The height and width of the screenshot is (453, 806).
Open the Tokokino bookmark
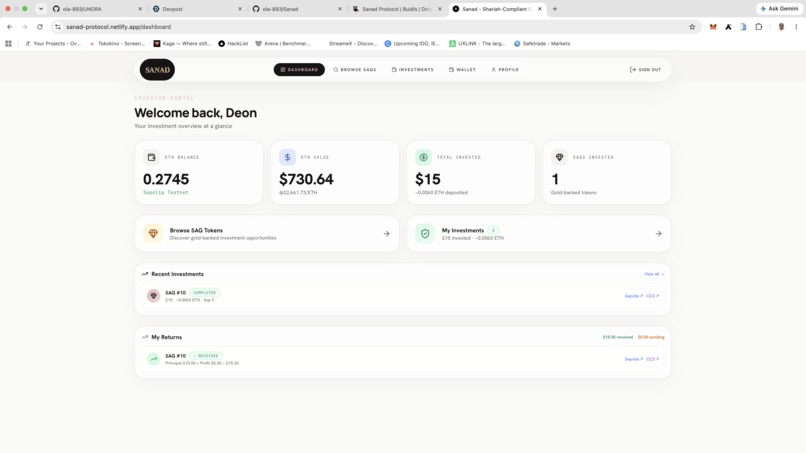(117, 44)
